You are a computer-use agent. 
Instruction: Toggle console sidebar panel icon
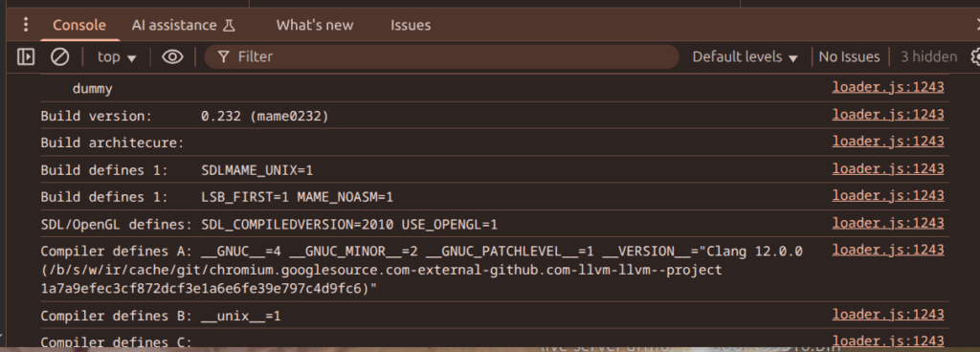pyautogui.click(x=26, y=56)
